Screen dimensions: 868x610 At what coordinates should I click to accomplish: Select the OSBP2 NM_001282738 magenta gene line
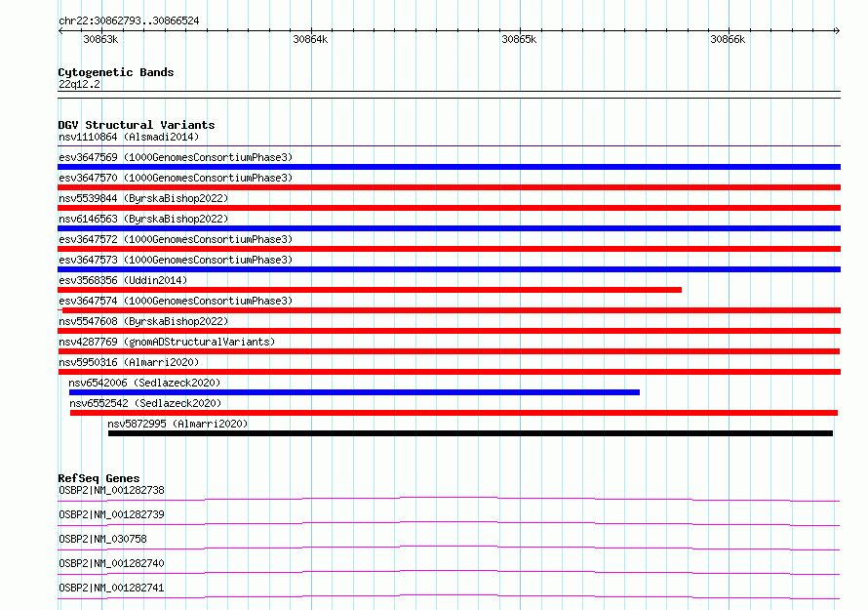(x=449, y=499)
